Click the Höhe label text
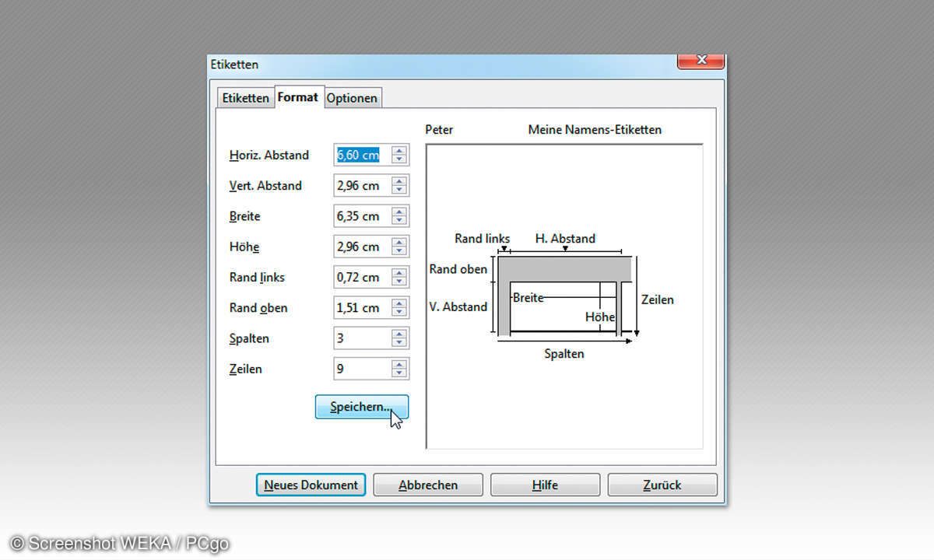Screen dimensions: 934x560 [x=244, y=247]
